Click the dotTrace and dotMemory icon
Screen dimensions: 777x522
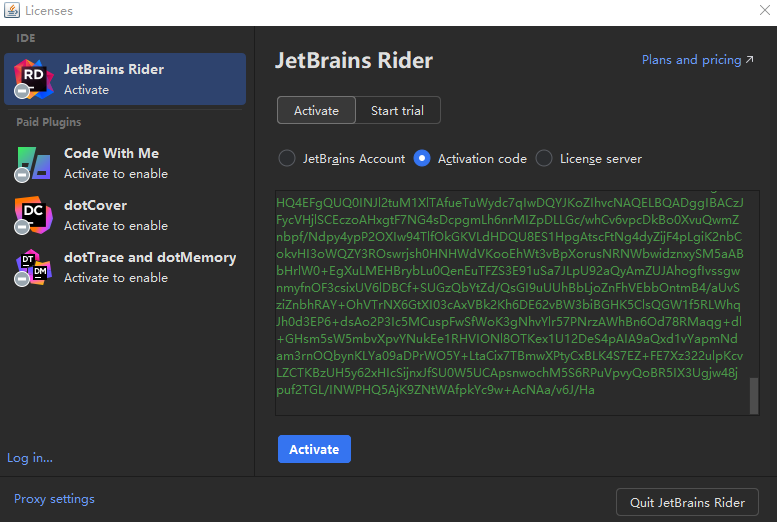pyautogui.click(x=33, y=267)
